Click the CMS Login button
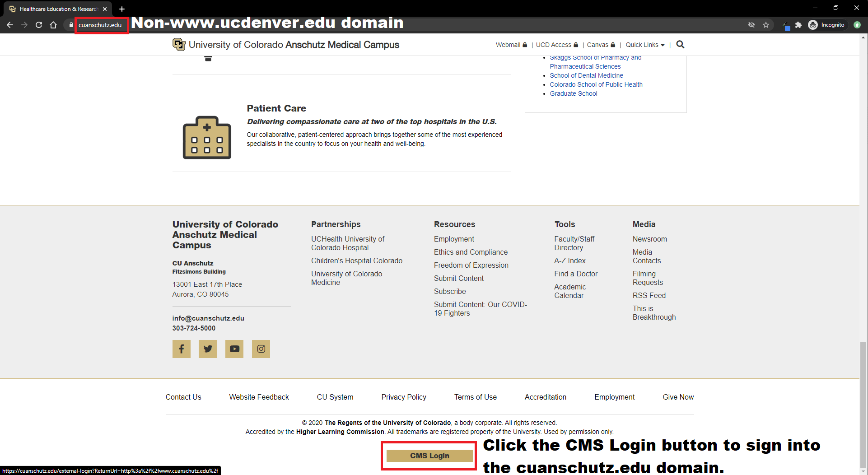Screen dimensions: 868x475 pyautogui.click(x=428, y=456)
